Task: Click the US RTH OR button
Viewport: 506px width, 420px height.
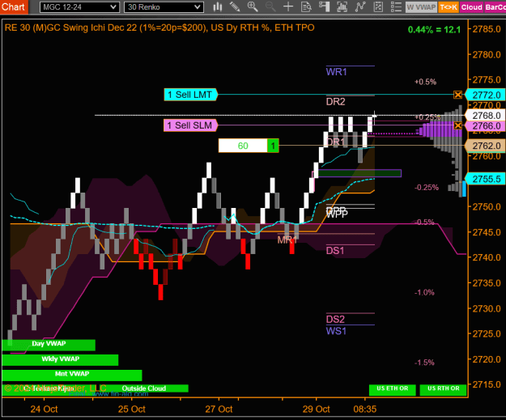Action: click(443, 389)
